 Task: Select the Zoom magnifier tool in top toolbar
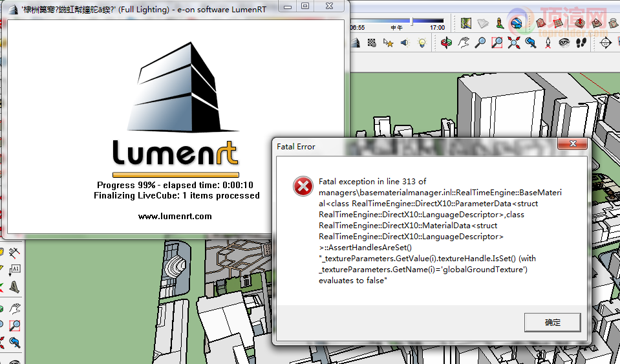[480, 42]
